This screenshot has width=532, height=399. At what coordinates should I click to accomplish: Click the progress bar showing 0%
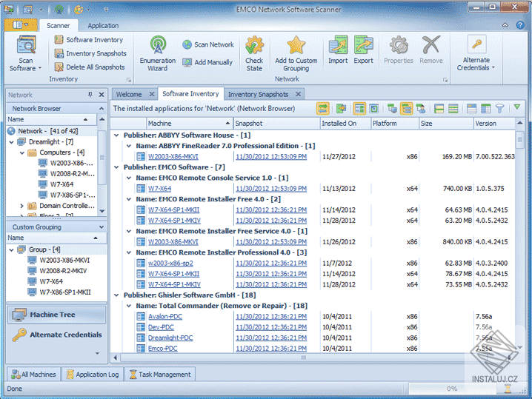coord(452,389)
